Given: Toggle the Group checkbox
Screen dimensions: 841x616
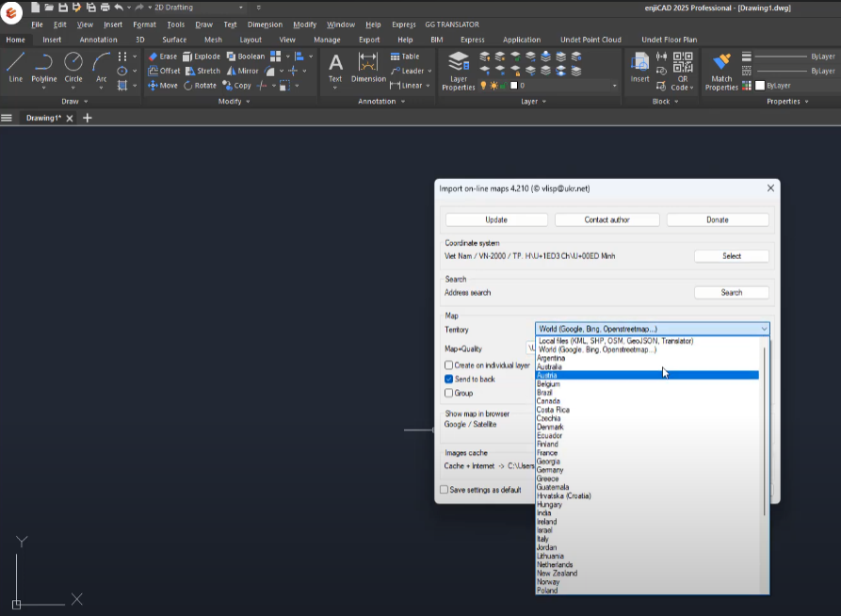Looking at the screenshot, I should pyautogui.click(x=449, y=393).
